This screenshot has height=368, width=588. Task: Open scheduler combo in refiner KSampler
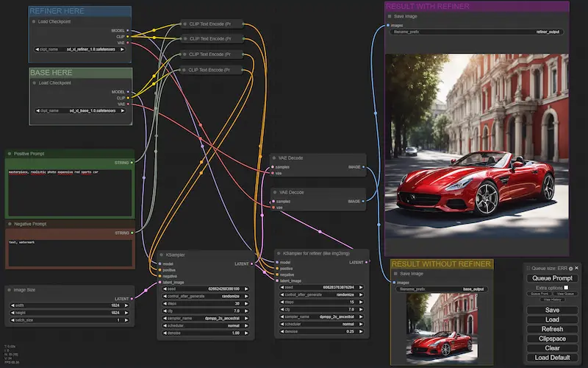click(321, 325)
